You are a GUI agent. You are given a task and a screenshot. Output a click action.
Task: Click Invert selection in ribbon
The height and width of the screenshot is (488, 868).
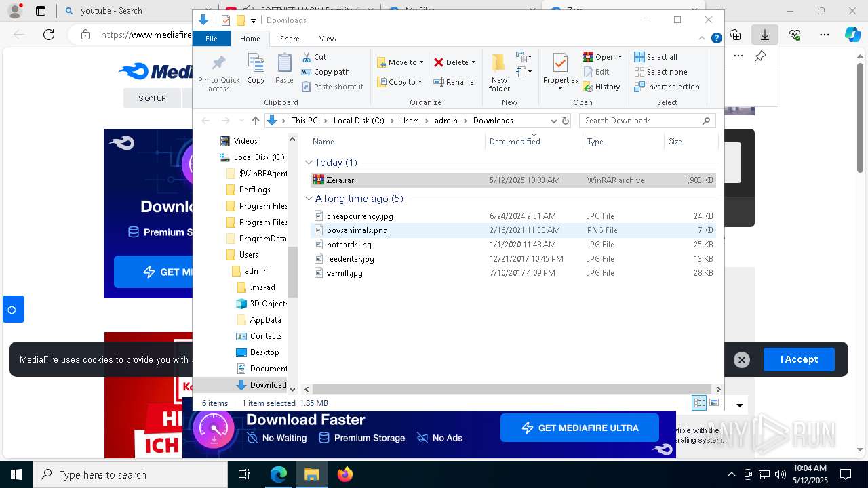click(x=667, y=87)
